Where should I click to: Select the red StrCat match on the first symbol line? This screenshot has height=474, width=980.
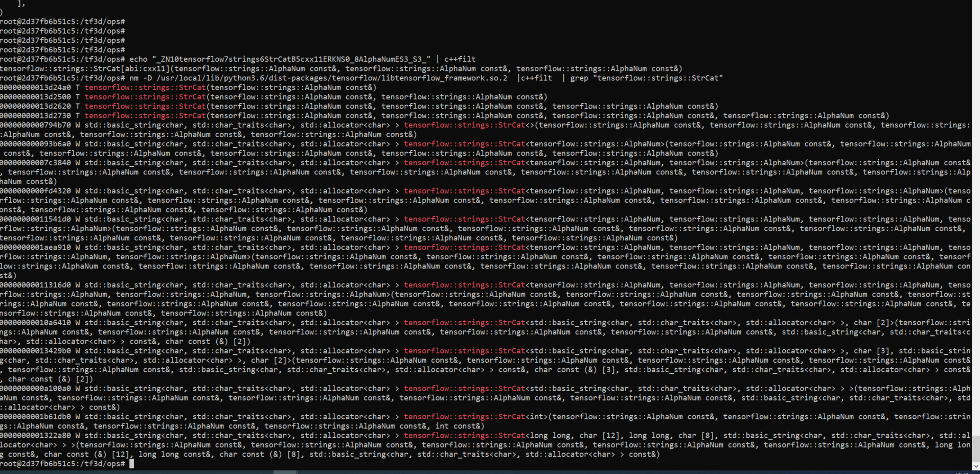point(145,87)
